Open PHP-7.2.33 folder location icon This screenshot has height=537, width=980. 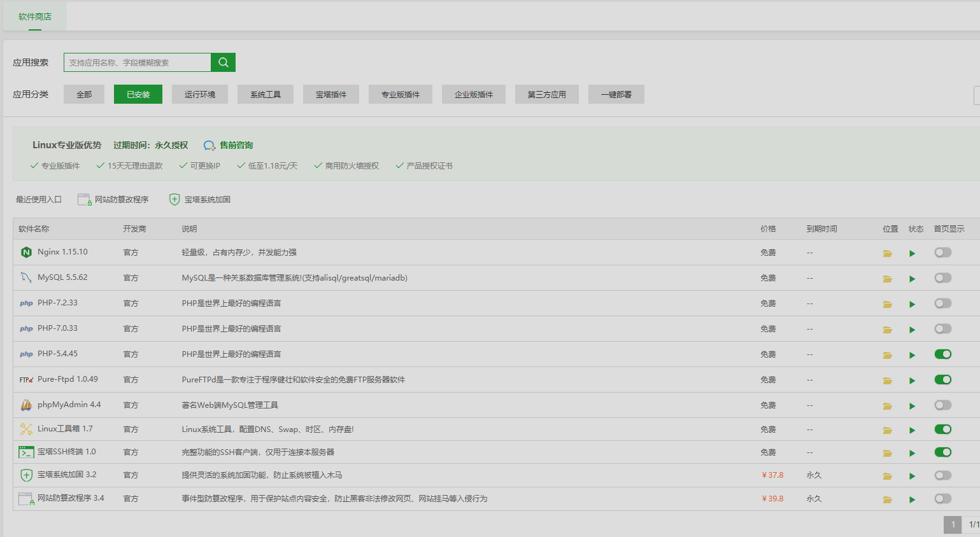coord(888,304)
